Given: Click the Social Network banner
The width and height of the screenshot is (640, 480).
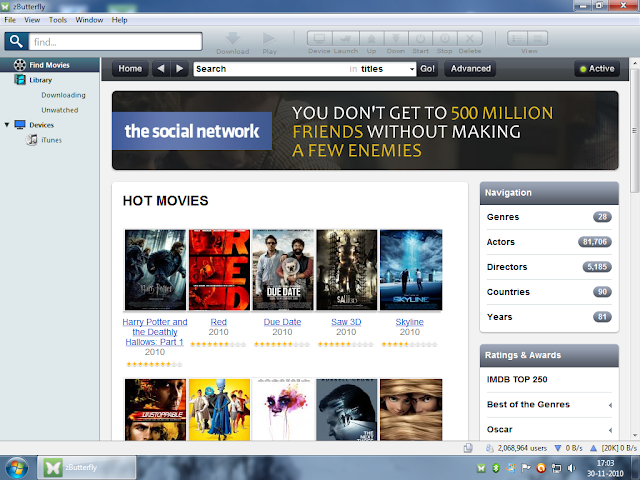Looking at the screenshot, I should click(x=365, y=130).
